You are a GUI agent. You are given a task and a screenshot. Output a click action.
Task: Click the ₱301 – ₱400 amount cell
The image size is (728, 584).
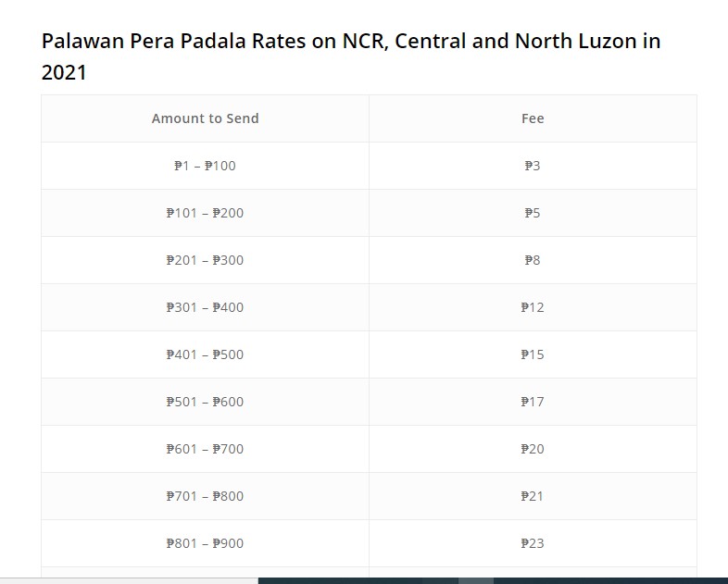click(205, 307)
